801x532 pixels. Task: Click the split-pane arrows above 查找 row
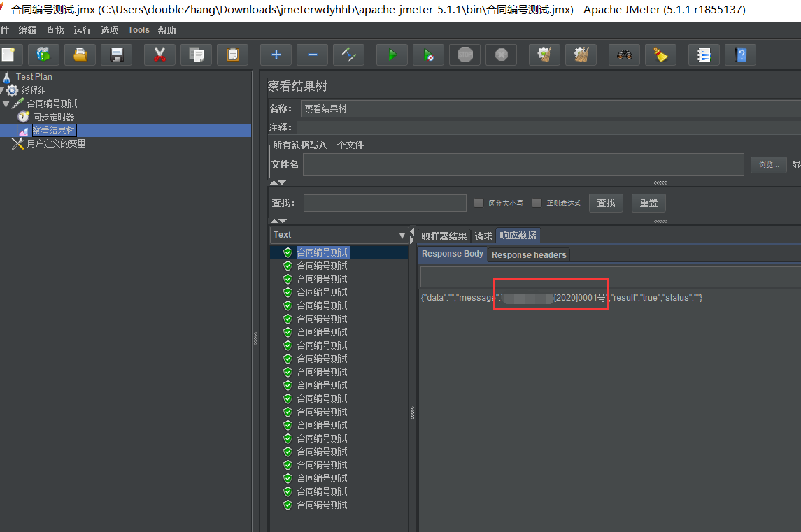click(x=278, y=182)
